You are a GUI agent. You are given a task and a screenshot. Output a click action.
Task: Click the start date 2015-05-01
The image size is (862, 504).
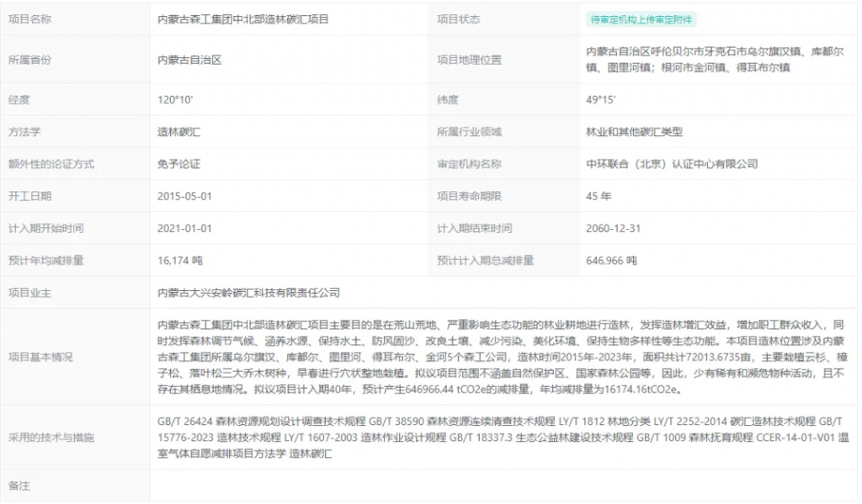pos(184,196)
